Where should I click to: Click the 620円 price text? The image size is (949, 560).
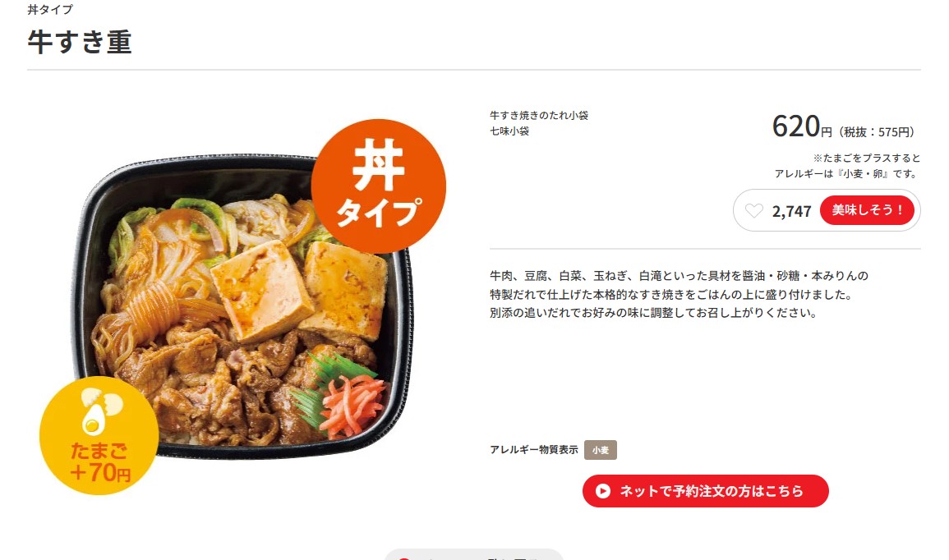(802, 126)
